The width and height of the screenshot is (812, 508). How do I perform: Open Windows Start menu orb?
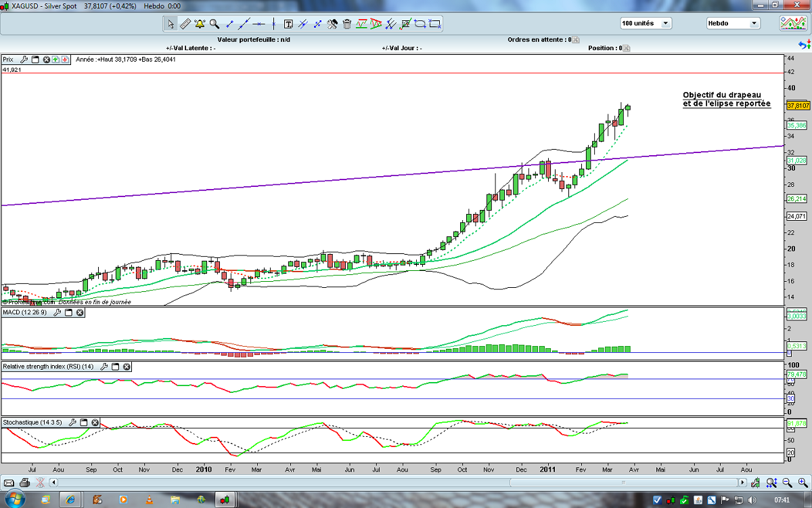click(14, 500)
